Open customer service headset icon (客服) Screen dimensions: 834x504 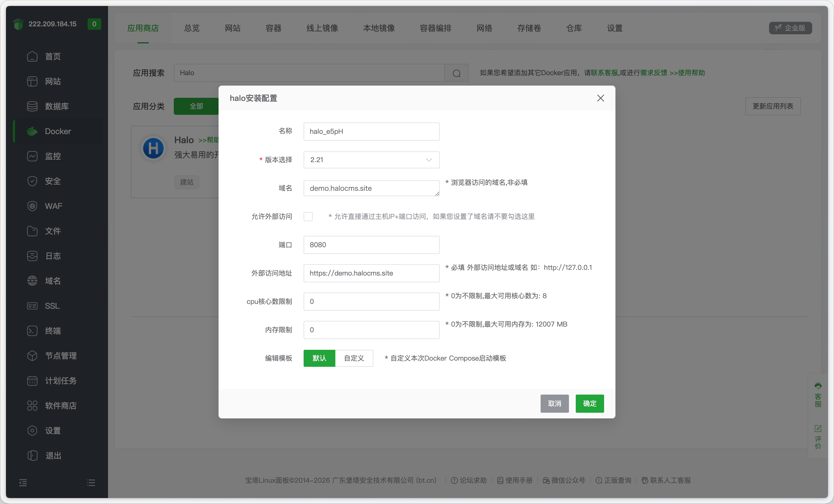pyautogui.click(x=818, y=386)
